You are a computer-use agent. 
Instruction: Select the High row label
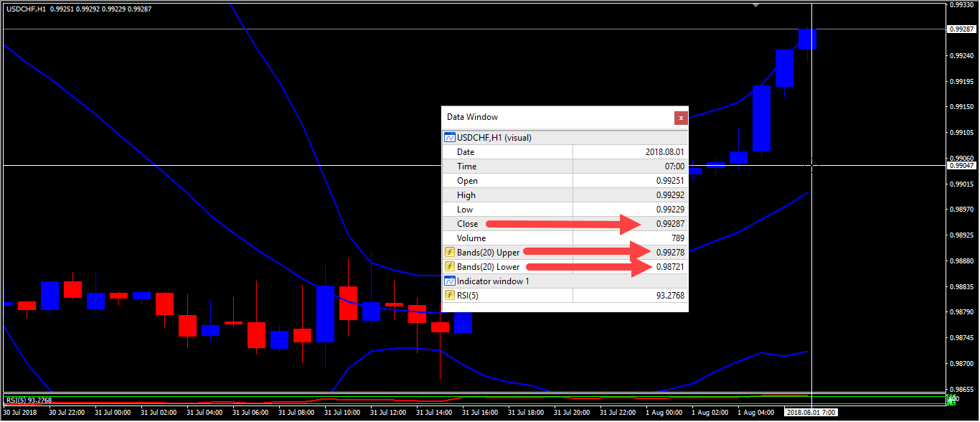coord(466,195)
